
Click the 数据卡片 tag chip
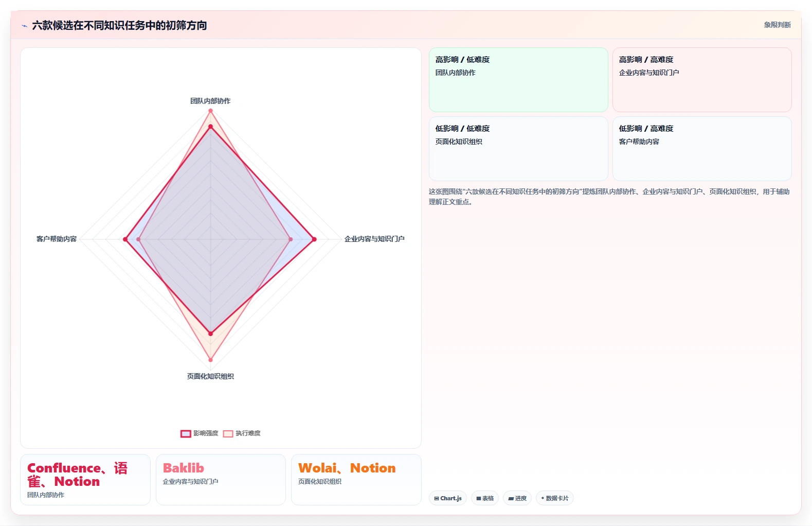[554, 498]
